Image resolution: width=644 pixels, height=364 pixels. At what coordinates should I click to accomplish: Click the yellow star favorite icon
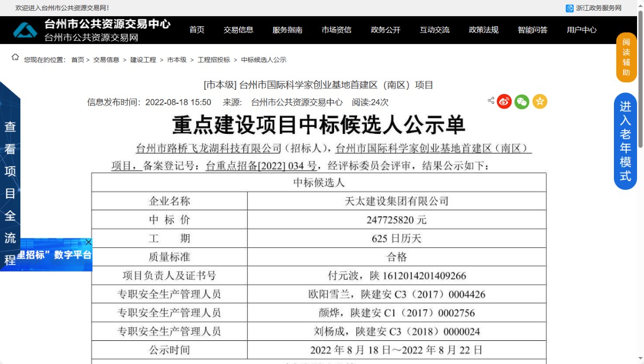[540, 102]
